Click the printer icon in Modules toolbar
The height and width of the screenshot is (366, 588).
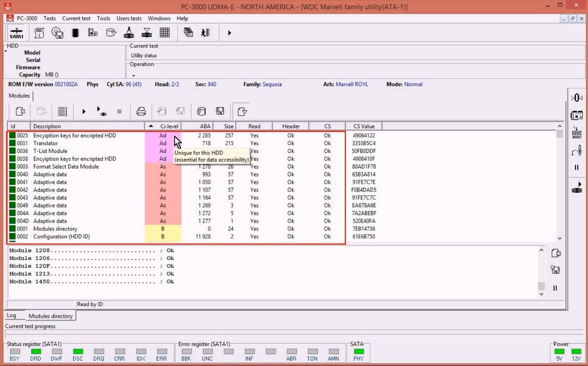141,112
